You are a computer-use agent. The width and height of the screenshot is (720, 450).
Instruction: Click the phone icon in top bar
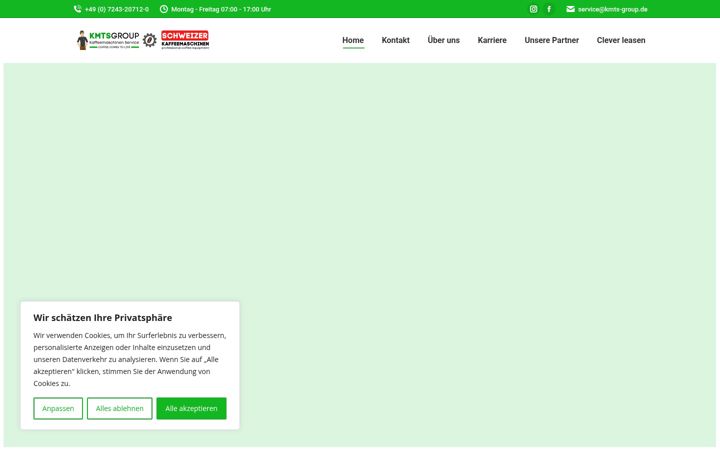tap(78, 9)
